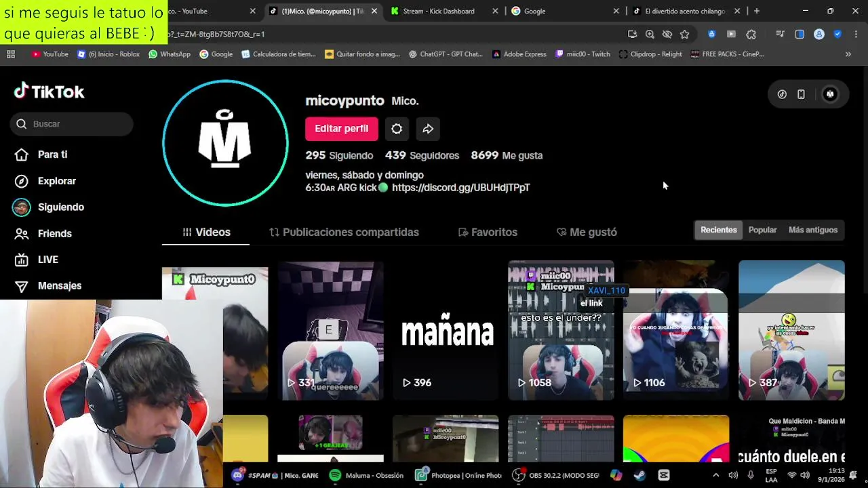The image size is (868, 488).
Task: Open CapCut from the taskbar
Action: [664, 476]
